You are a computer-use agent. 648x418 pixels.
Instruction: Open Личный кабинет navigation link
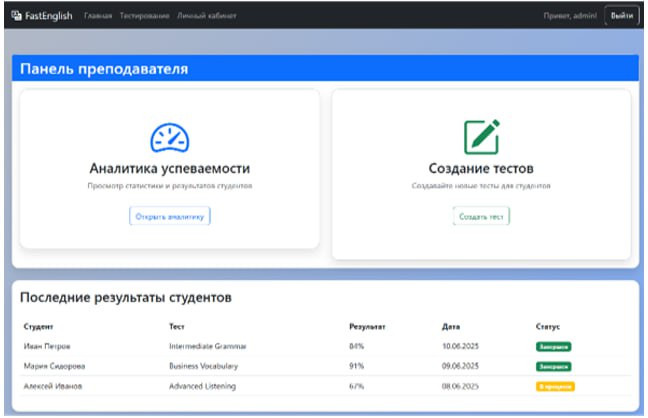207,16
